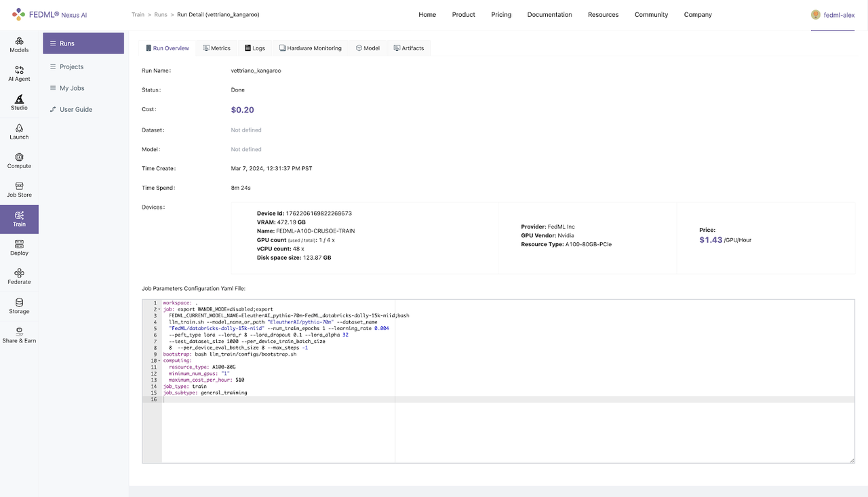Viewport: 868px width, 497px height.
Task: Click the resource_type A100-80G line
Action: click(x=202, y=367)
